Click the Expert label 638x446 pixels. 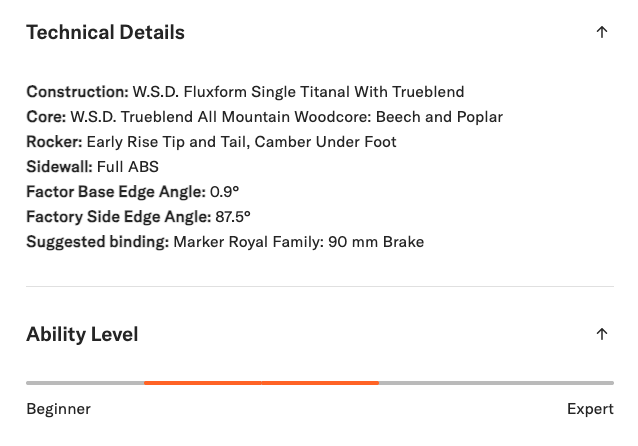590,409
